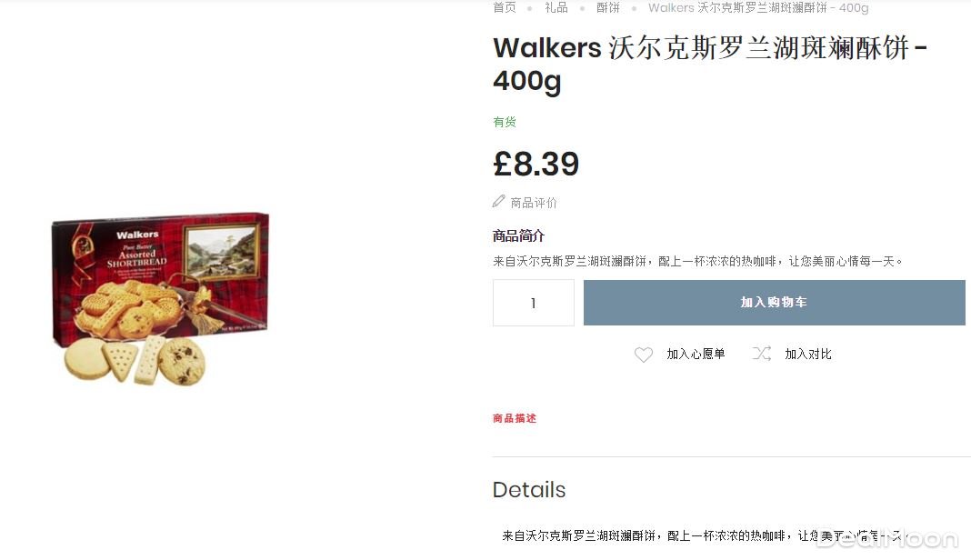Click the product title Walkers 400g
Screen dimensions: 971x560
pos(710,65)
